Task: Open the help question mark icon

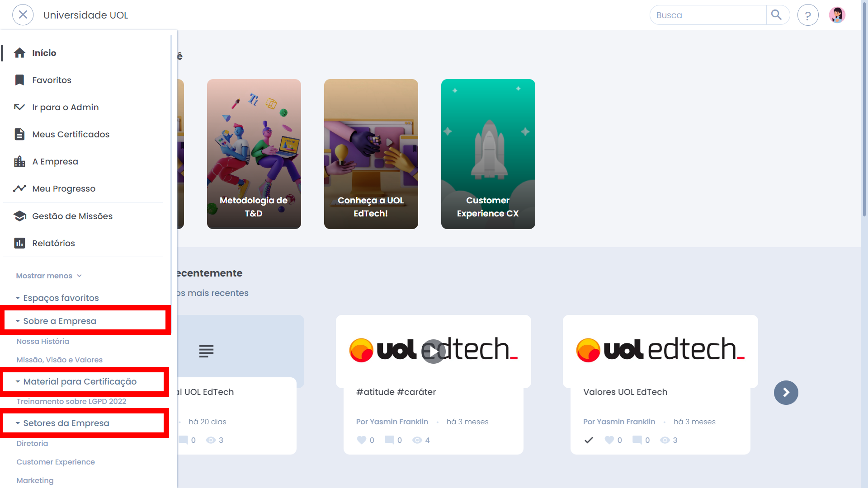Action: (x=808, y=15)
